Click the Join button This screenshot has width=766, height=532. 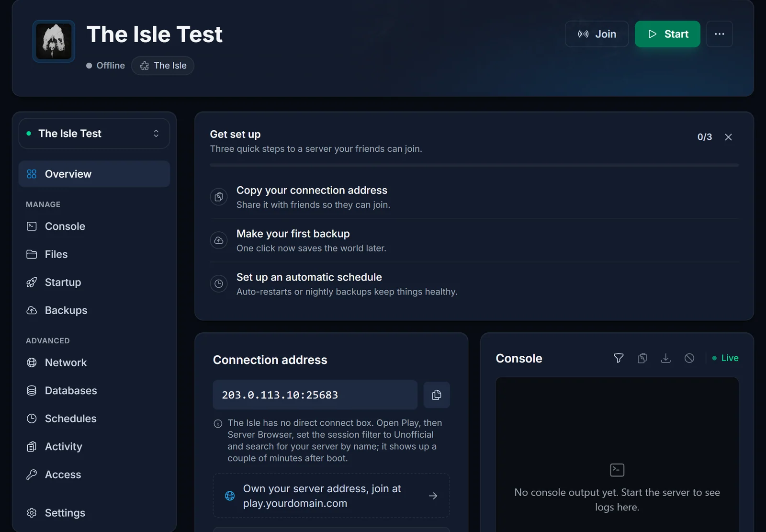pyautogui.click(x=597, y=34)
